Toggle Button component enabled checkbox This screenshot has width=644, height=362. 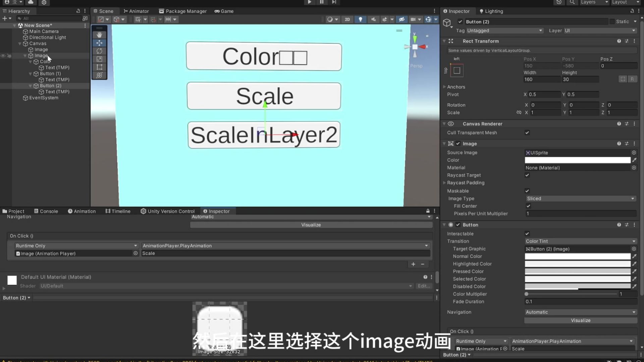[458, 225]
